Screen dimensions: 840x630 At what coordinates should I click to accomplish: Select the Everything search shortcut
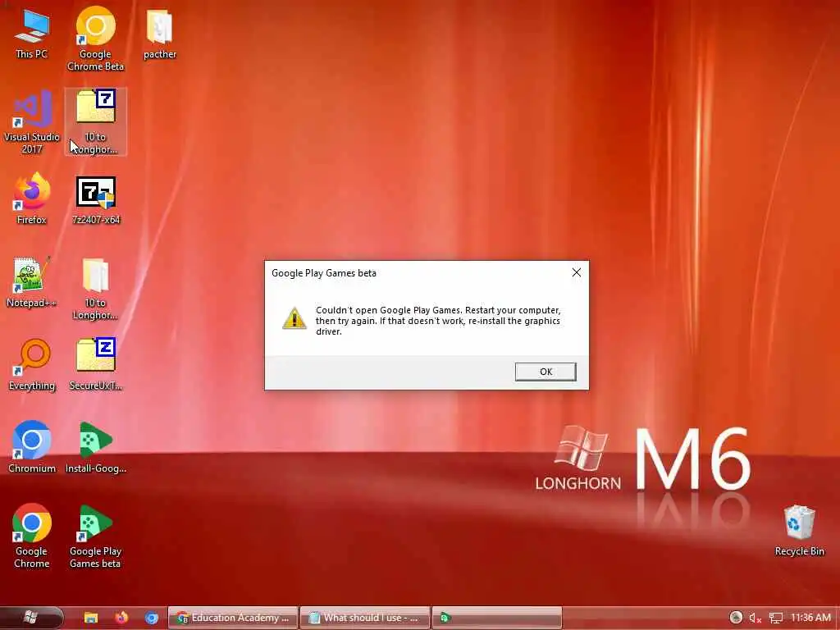[x=32, y=365]
